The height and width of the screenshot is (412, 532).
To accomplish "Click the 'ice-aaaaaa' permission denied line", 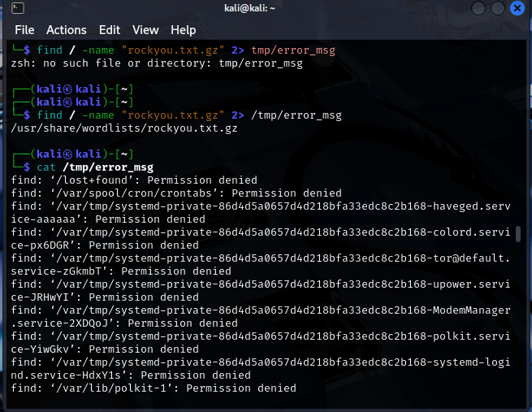I will click(108, 219).
